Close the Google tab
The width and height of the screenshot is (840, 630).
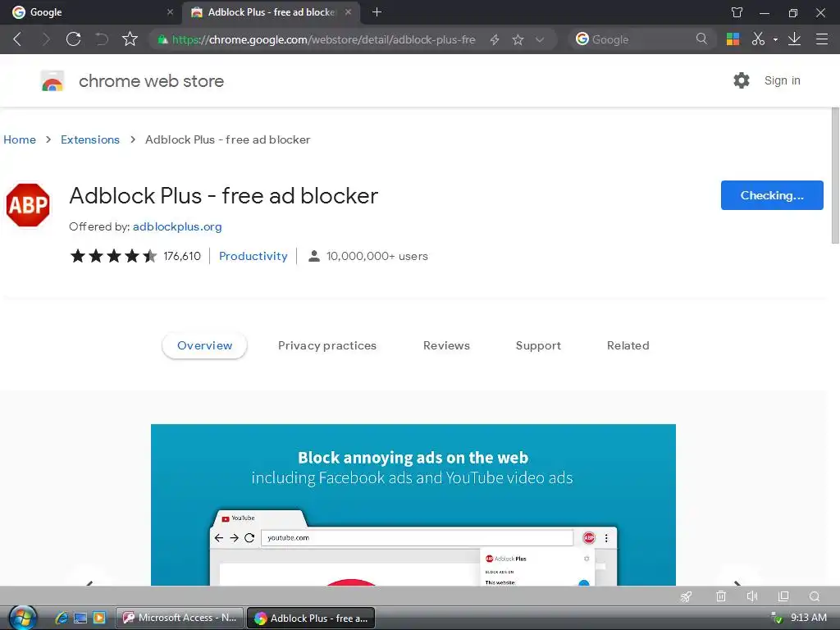[170, 11]
